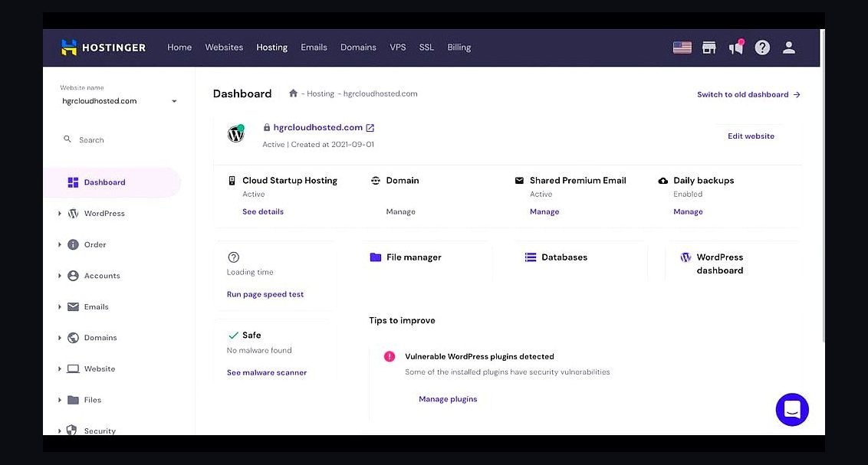Click the Emails envelope icon in the sidebar
The height and width of the screenshot is (465, 868).
click(73, 306)
